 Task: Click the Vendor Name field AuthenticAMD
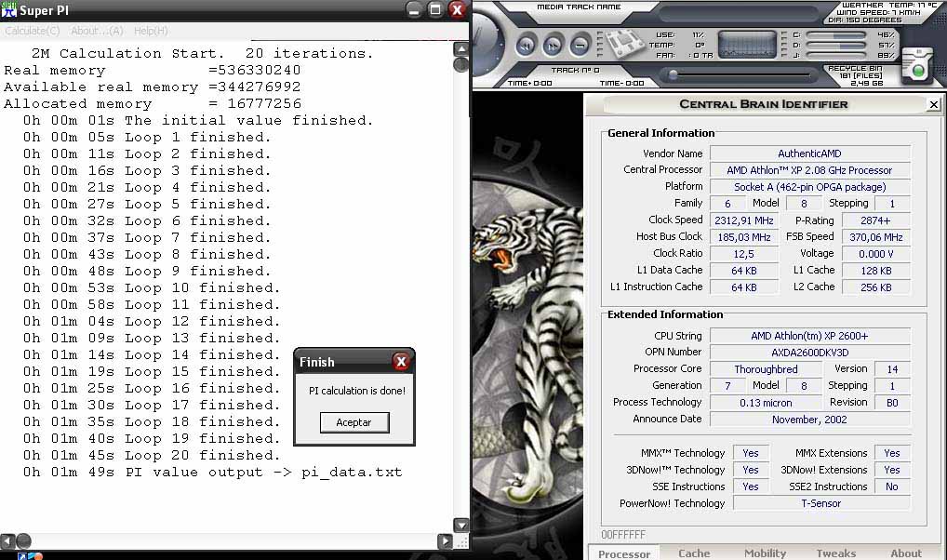click(x=810, y=153)
